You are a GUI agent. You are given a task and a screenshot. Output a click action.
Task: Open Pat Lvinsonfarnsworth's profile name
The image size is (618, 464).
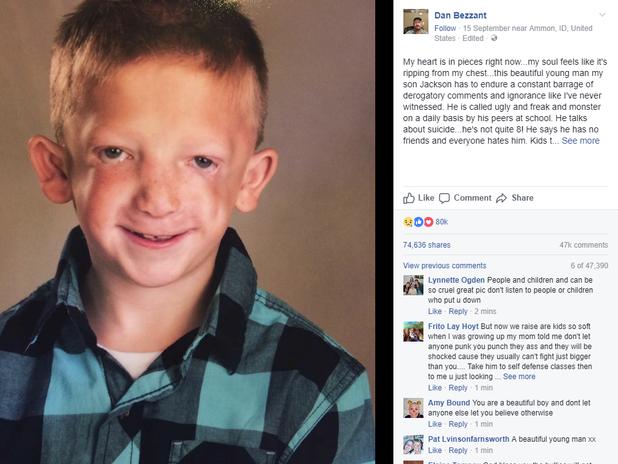click(469, 439)
